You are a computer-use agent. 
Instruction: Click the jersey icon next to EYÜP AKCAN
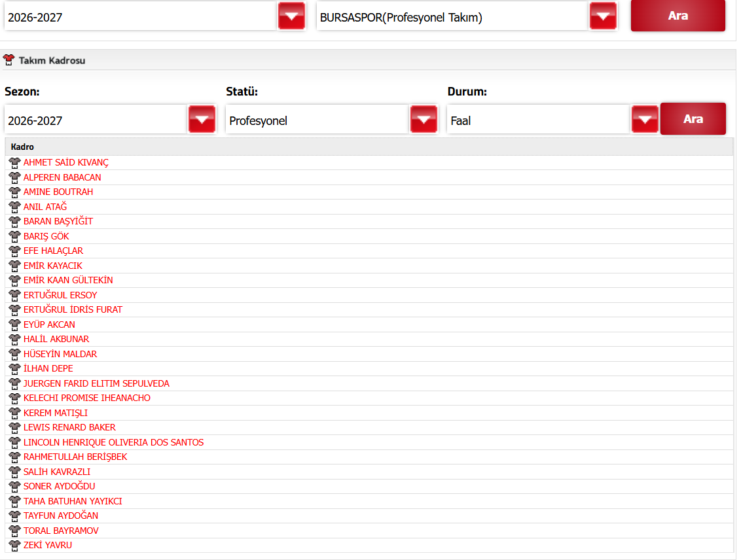[x=14, y=324]
